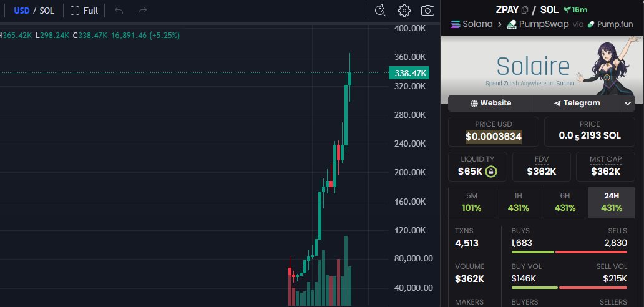
Task: Click price in SOL box
Action: tap(590, 132)
